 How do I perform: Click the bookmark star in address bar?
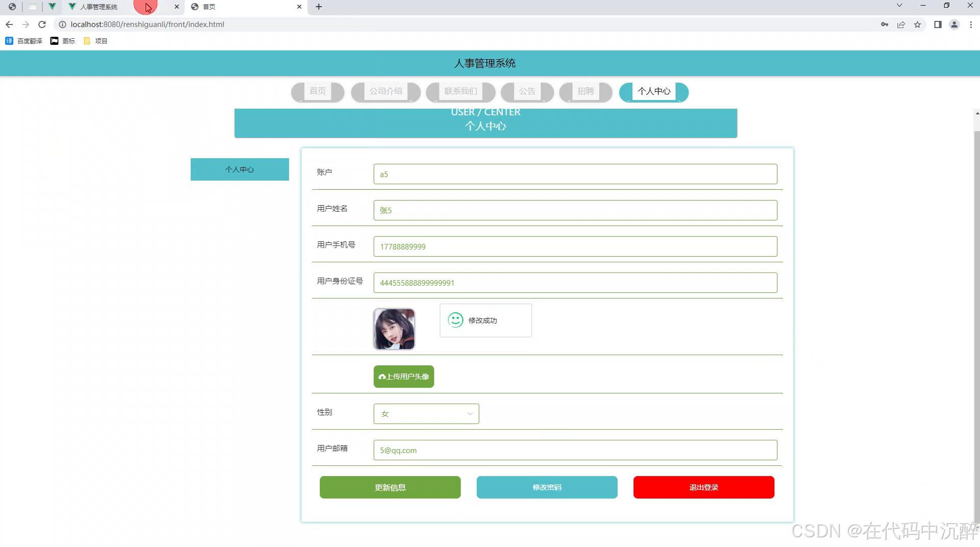[x=918, y=24]
